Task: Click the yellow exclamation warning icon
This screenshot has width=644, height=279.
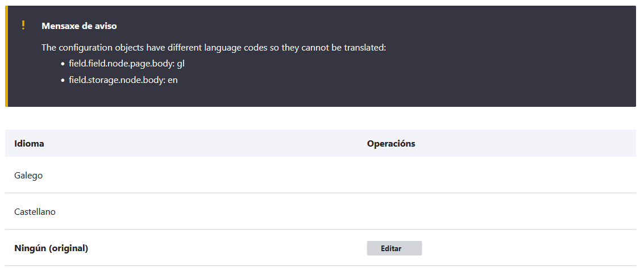Action: point(23,26)
